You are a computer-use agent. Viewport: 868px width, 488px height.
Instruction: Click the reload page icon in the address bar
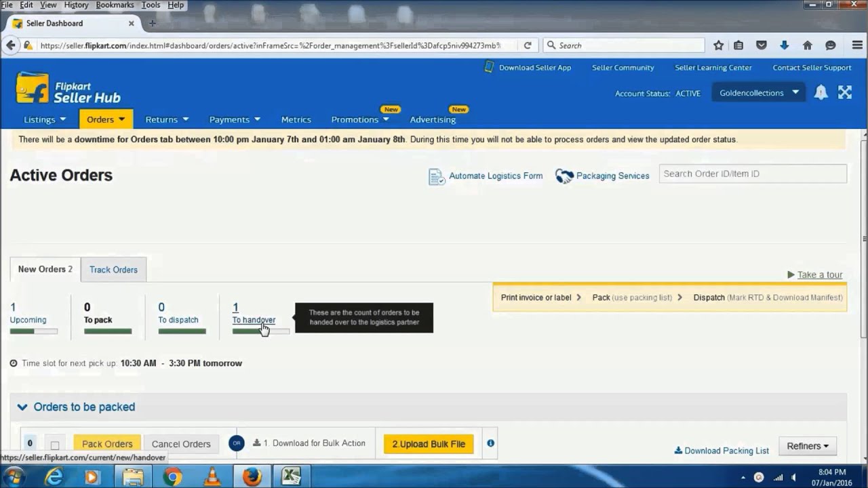coord(528,45)
